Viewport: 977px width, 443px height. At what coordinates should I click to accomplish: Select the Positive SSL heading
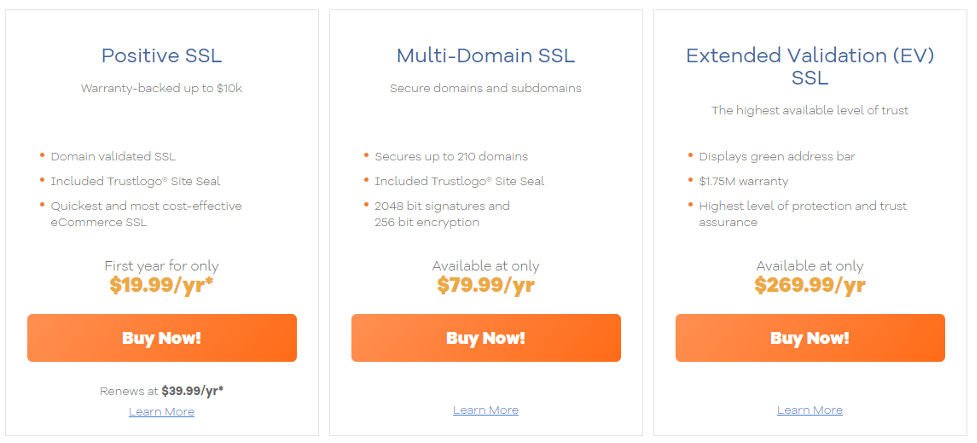[x=161, y=55]
